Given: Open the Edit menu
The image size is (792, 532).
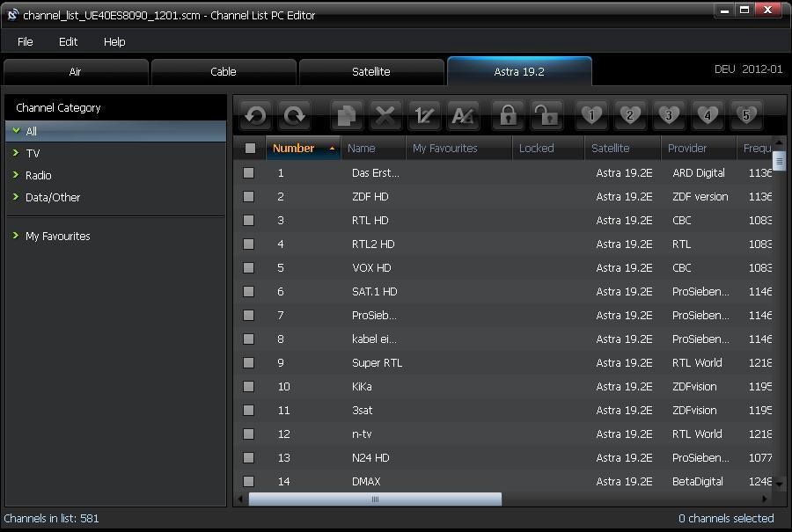Looking at the screenshot, I should (x=68, y=41).
